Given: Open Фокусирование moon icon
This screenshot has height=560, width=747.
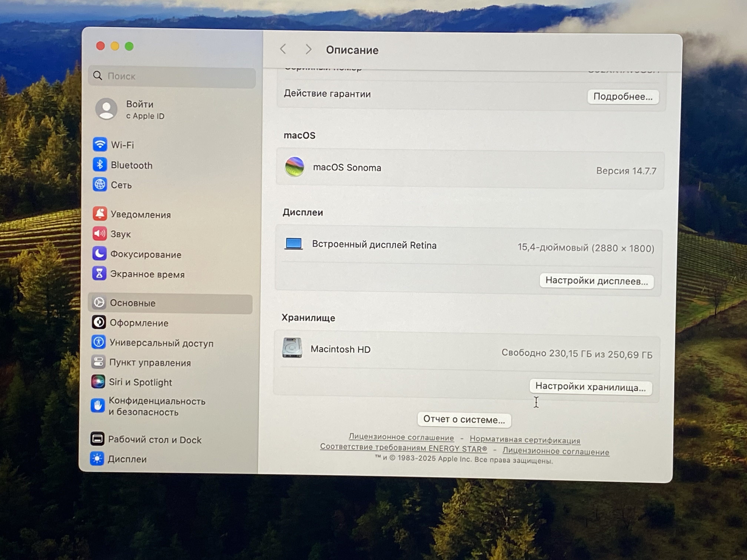Looking at the screenshot, I should [x=99, y=254].
